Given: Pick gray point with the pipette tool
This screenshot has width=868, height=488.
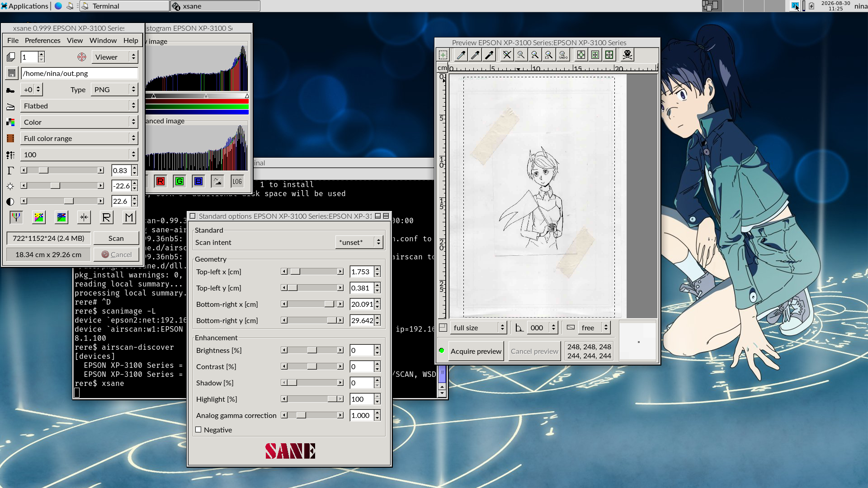Looking at the screenshot, I should (475, 55).
